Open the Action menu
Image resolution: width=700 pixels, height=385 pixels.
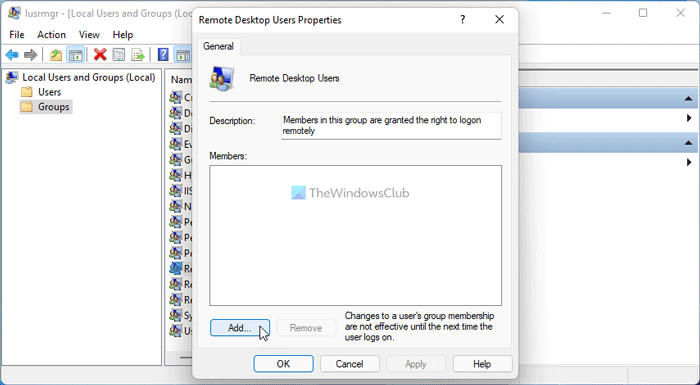click(51, 34)
